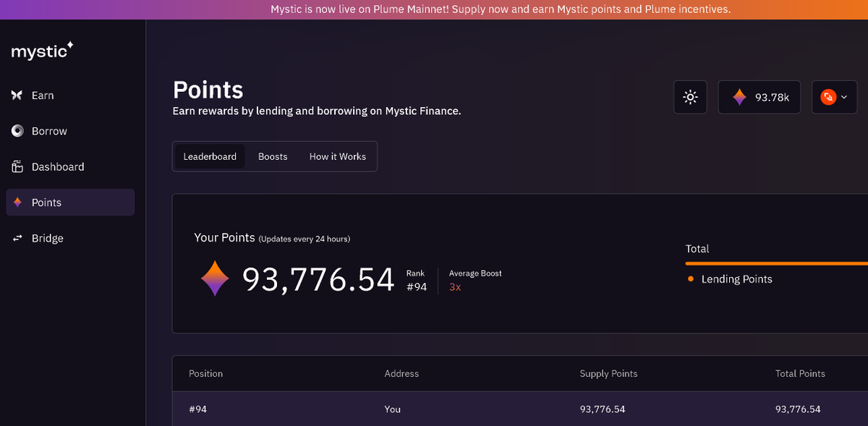Click the Points diamond icon in sidebar
The image size is (868, 426).
[17, 203]
